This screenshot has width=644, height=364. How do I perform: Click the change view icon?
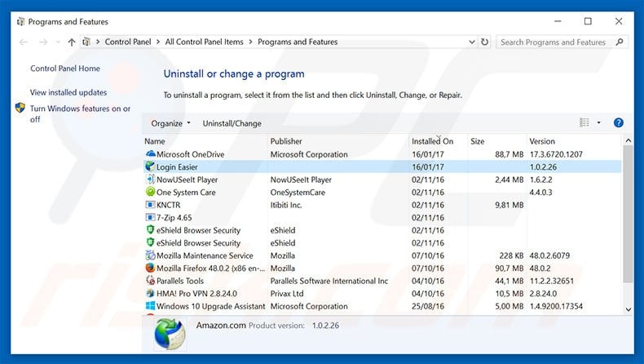[584, 122]
